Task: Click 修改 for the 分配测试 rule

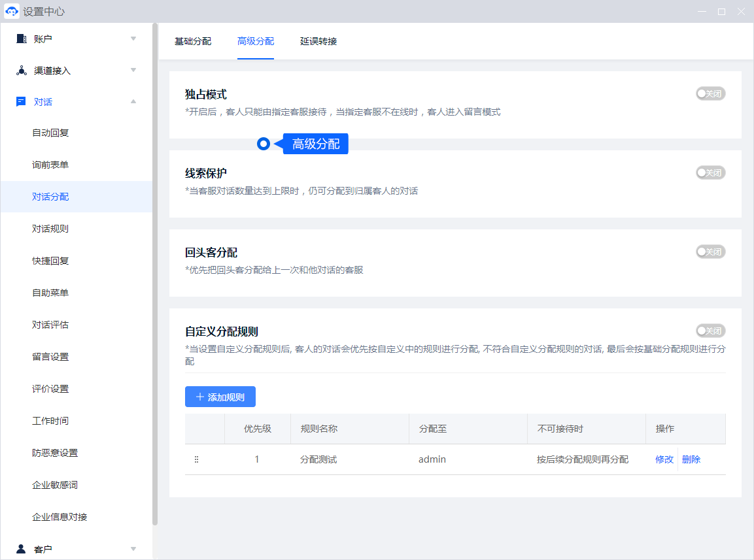Action: (664, 459)
